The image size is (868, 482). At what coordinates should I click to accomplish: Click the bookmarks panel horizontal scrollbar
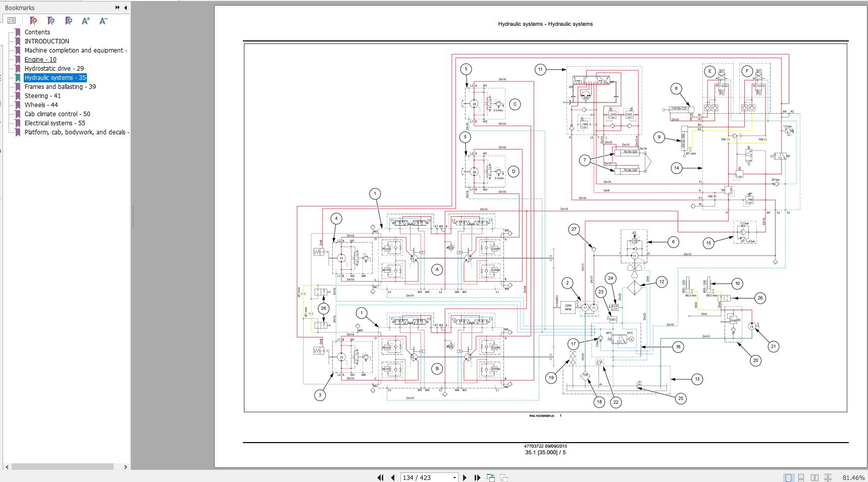tap(63, 467)
